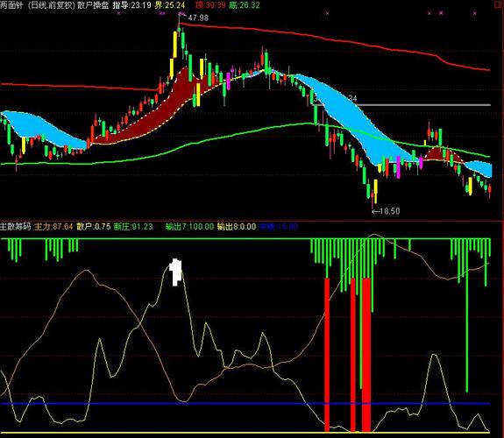
Task: Select the 散户操盘 indicator name label
Action: [x=93, y=5]
